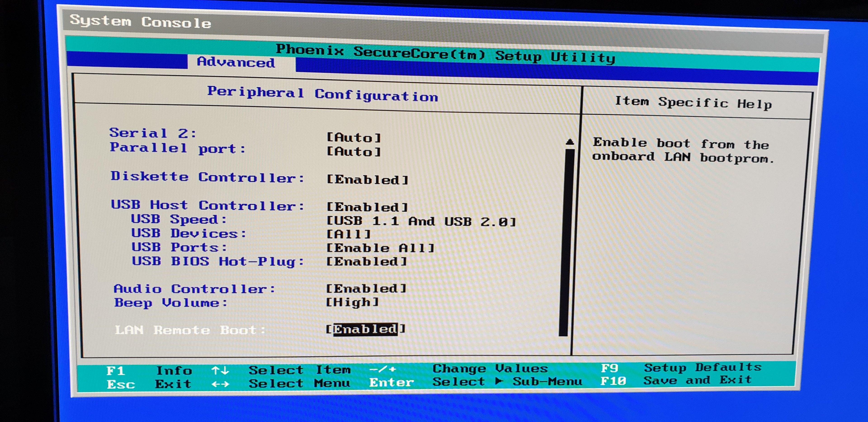Toggle Audio Controller Enabled value
This screenshot has height=422, width=868.
[x=366, y=288]
